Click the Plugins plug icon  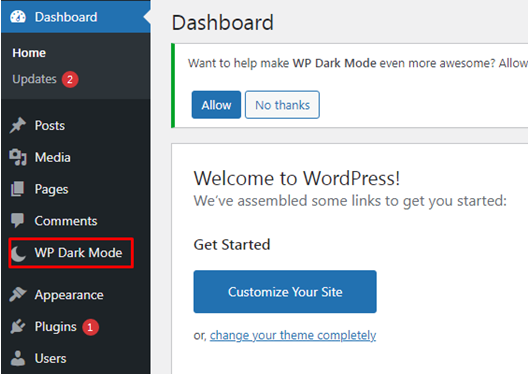pyautogui.click(x=18, y=326)
